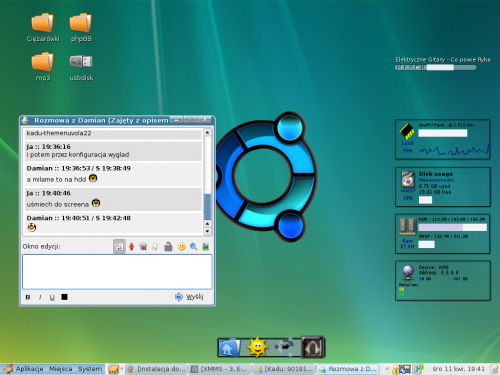Click pause button on music desktop widget
Image resolution: width=500 pixels, height=375 pixels.
click(x=411, y=67)
